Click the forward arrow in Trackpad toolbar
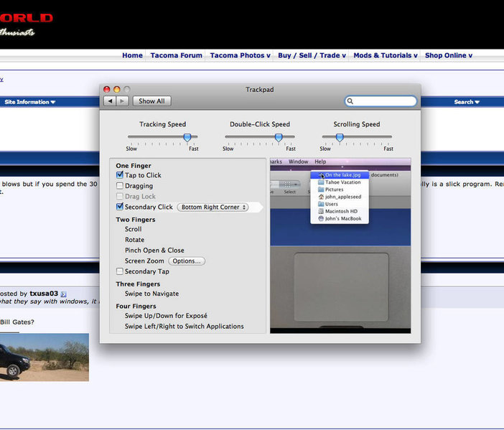 coord(122,101)
